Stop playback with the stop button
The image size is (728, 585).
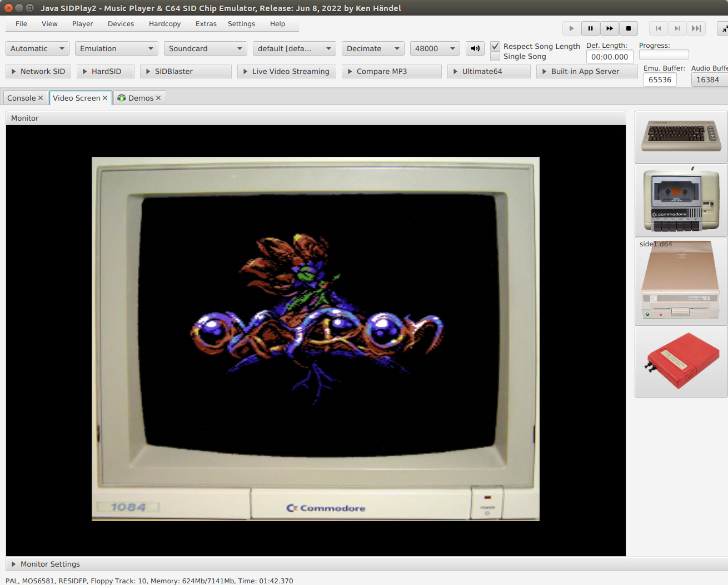tap(629, 28)
